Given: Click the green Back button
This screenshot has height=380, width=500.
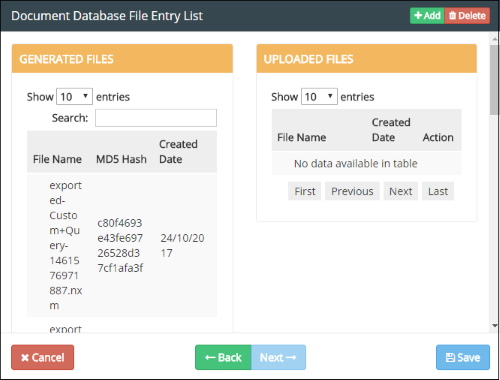Looking at the screenshot, I should tap(223, 357).
